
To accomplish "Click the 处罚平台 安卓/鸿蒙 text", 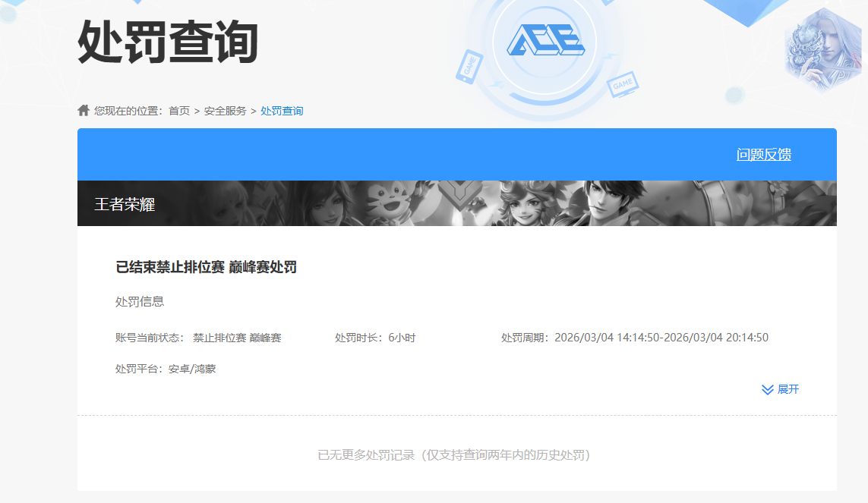I will [166, 369].
